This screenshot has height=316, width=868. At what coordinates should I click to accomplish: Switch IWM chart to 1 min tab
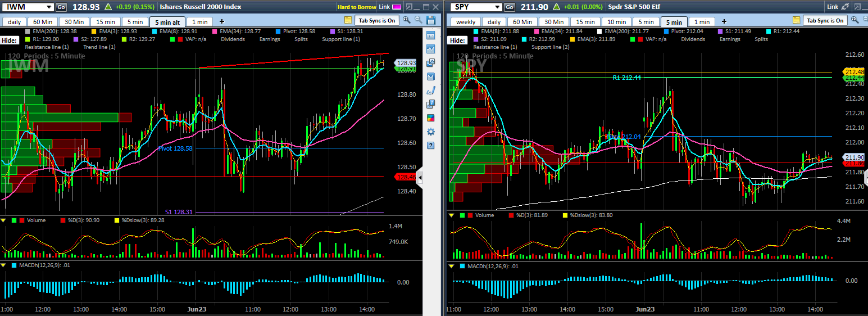pos(199,21)
